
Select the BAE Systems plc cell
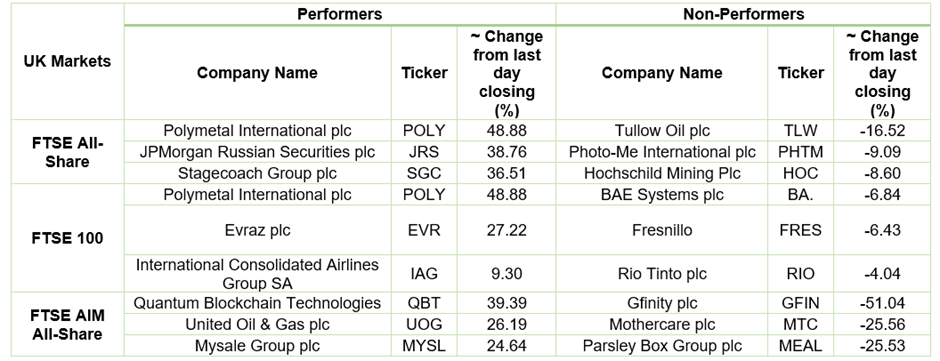(662, 195)
